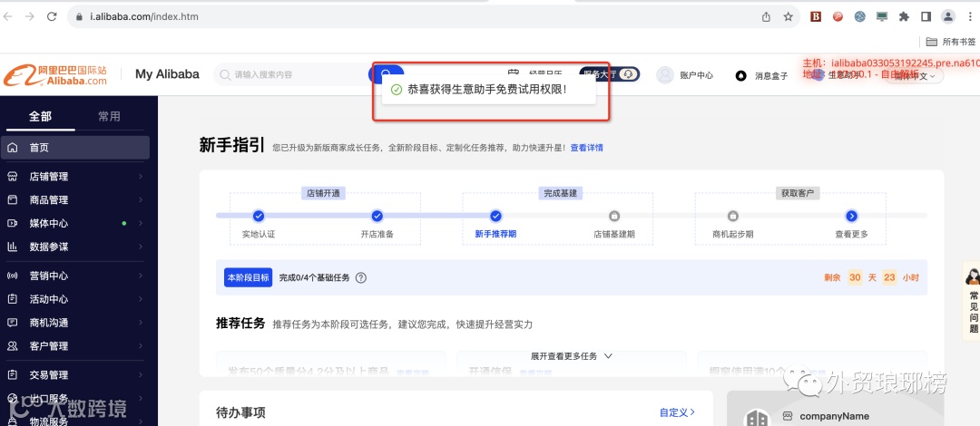Click the 活动中心 clipboard icon
This screenshot has height=426, width=980.
(x=12, y=299)
